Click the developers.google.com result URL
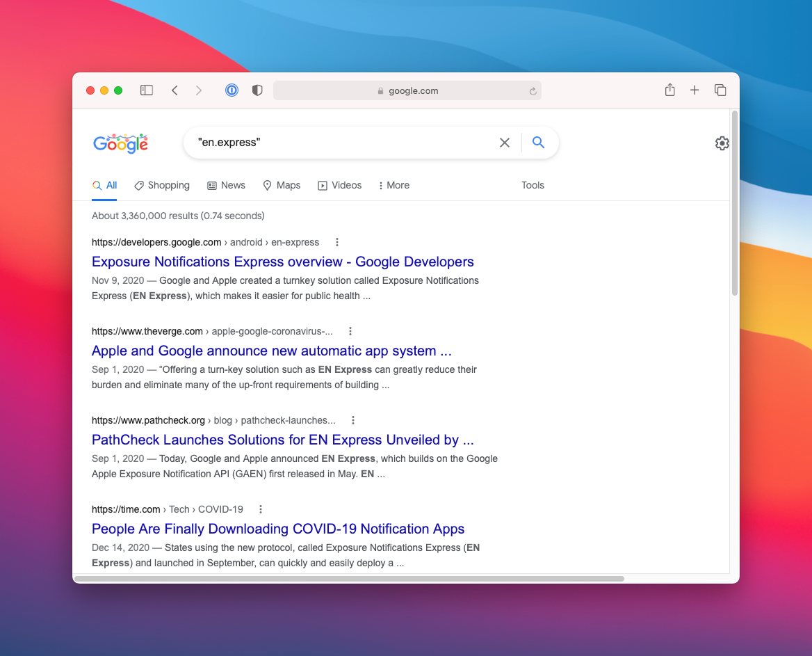Image resolution: width=812 pixels, height=656 pixels. [205, 242]
